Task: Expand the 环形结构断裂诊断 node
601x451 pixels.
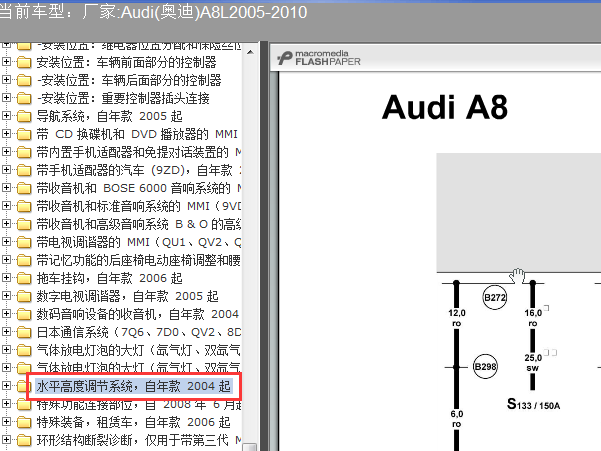Action: click(6, 440)
